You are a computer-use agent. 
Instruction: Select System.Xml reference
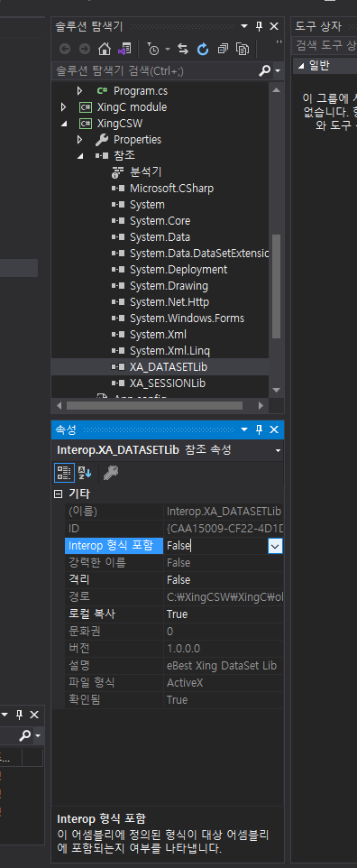pyautogui.click(x=158, y=335)
